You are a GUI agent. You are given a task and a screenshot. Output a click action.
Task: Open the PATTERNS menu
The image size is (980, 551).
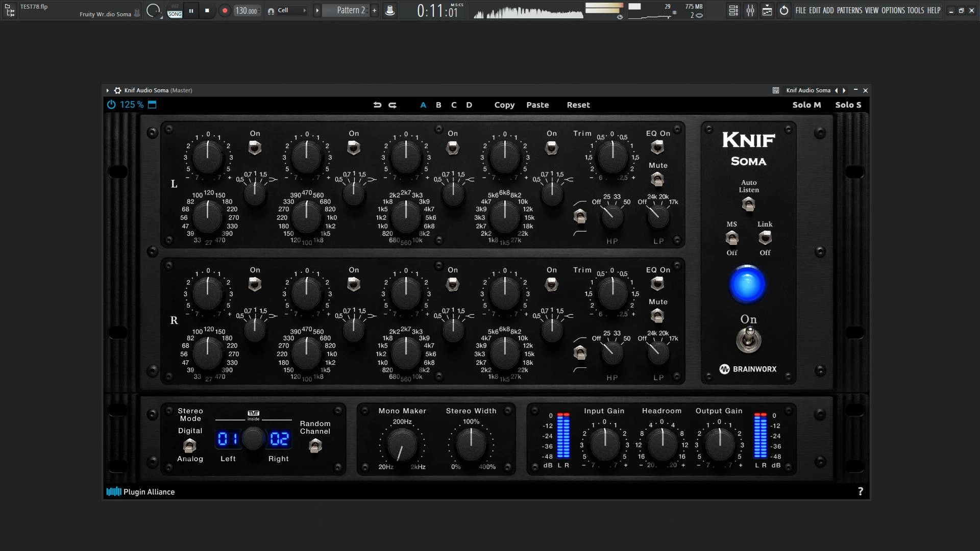(x=849, y=10)
